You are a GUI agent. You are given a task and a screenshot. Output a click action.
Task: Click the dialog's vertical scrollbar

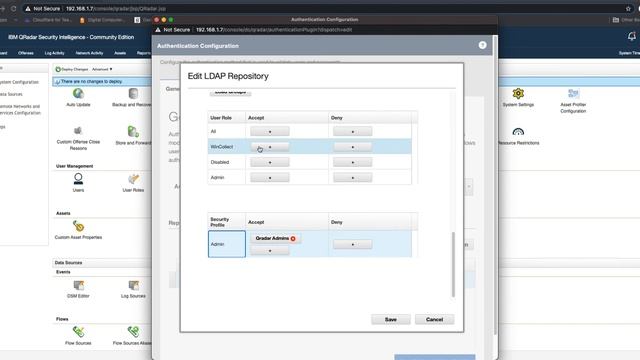point(453,264)
